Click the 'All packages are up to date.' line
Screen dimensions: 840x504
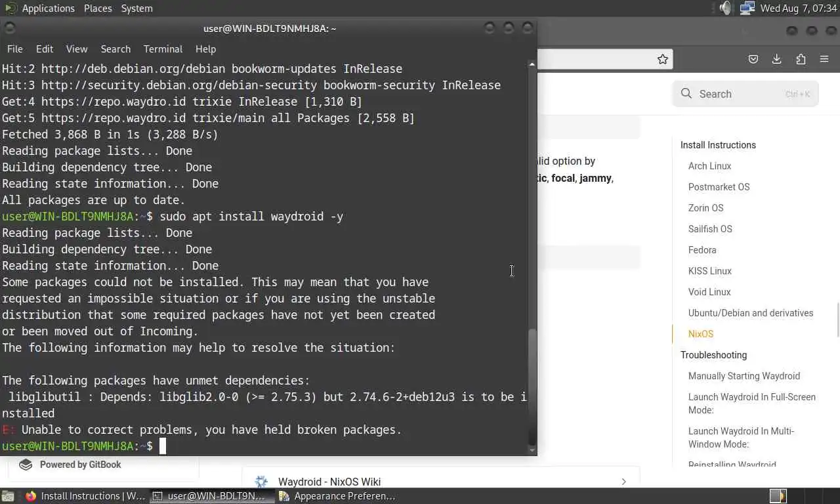pyautogui.click(x=94, y=200)
